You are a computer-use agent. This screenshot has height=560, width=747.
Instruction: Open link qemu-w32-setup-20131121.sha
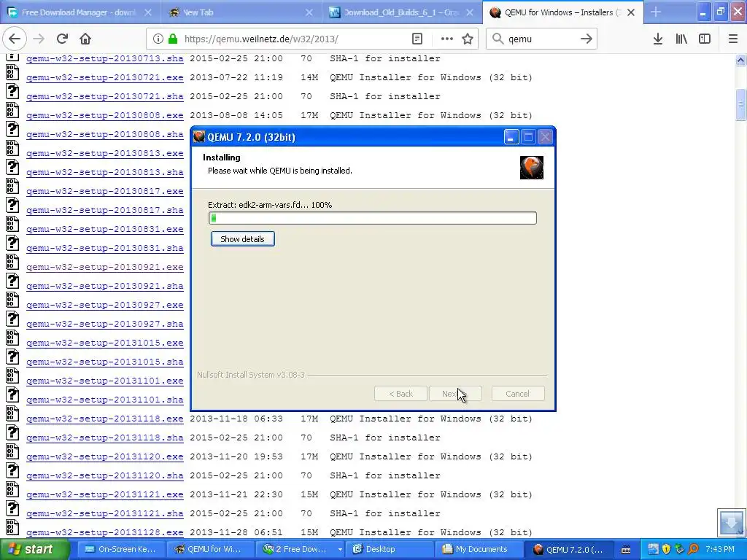(105, 514)
